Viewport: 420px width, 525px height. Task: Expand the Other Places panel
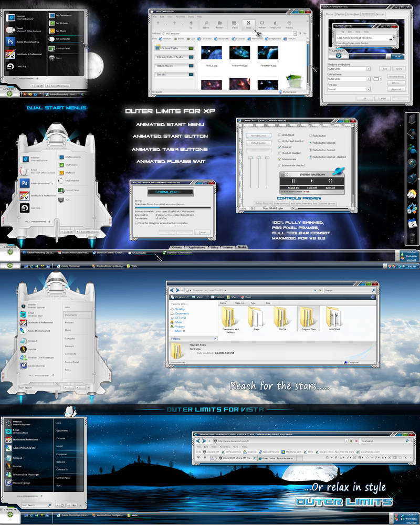(x=191, y=66)
